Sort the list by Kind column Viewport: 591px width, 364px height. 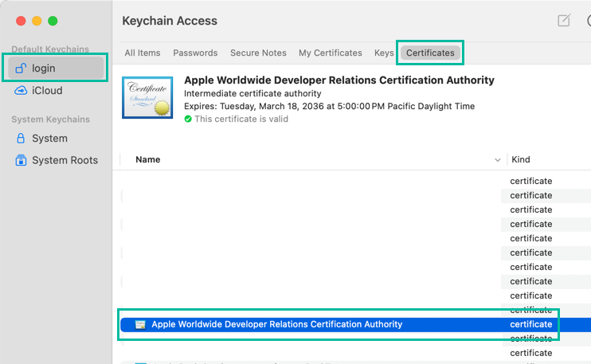click(521, 159)
